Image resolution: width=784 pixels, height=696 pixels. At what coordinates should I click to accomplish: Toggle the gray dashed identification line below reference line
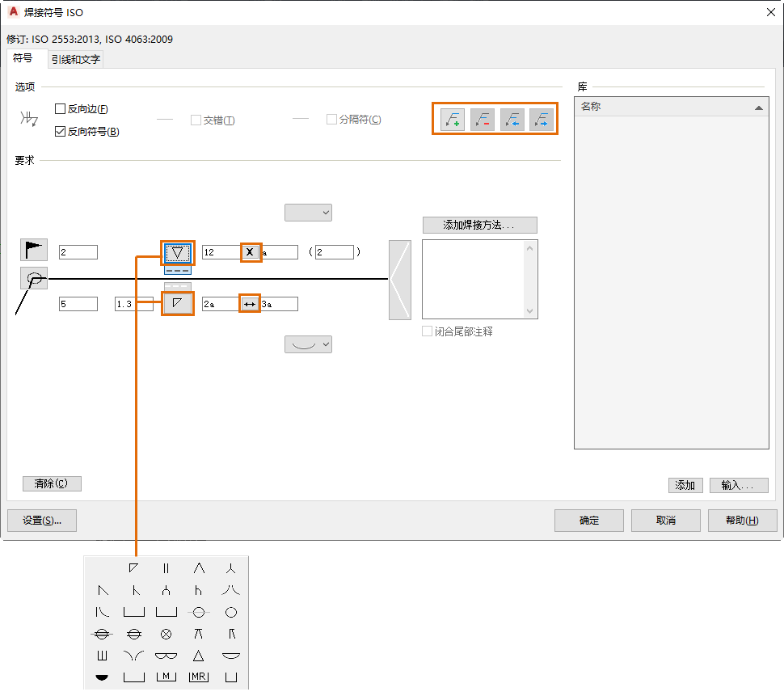point(178,286)
